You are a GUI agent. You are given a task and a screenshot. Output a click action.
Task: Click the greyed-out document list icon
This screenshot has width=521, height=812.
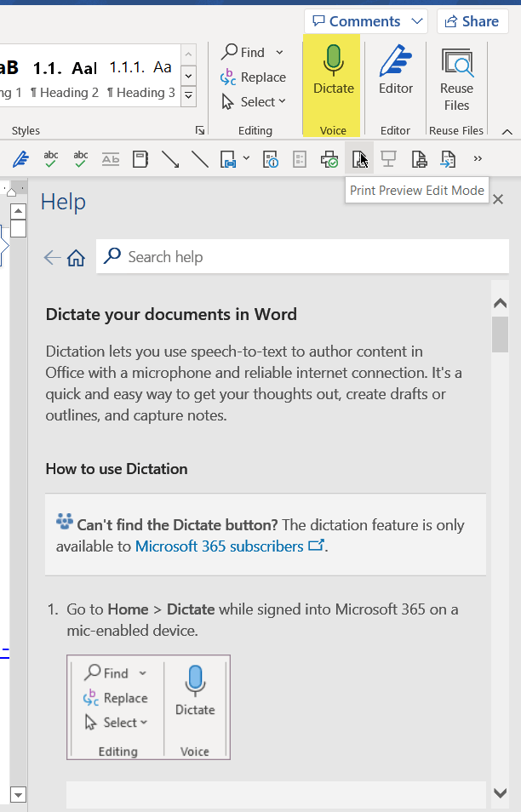click(x=300, y=159)
